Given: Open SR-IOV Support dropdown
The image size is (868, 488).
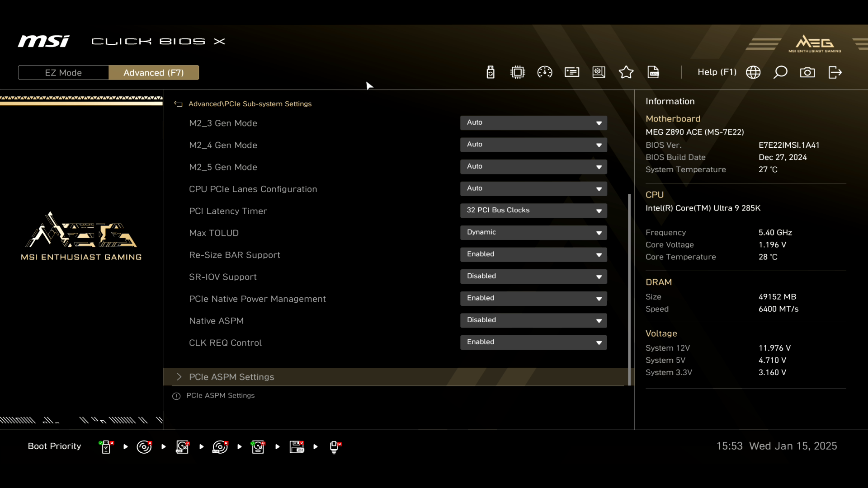Looking at the screenshot, I should (533, 277).
